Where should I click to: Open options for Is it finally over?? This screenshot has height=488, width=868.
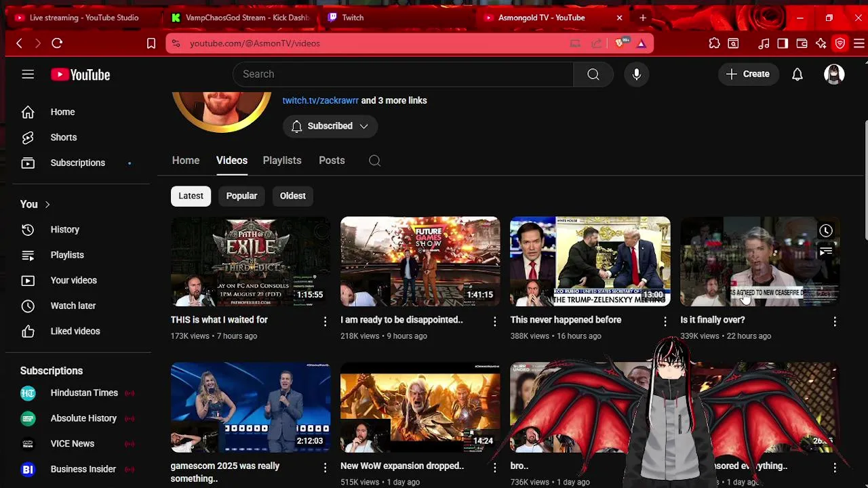835,321
